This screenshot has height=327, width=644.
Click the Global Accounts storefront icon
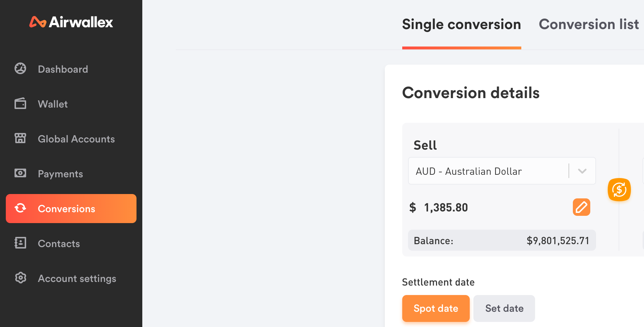[x=20, y=138]
